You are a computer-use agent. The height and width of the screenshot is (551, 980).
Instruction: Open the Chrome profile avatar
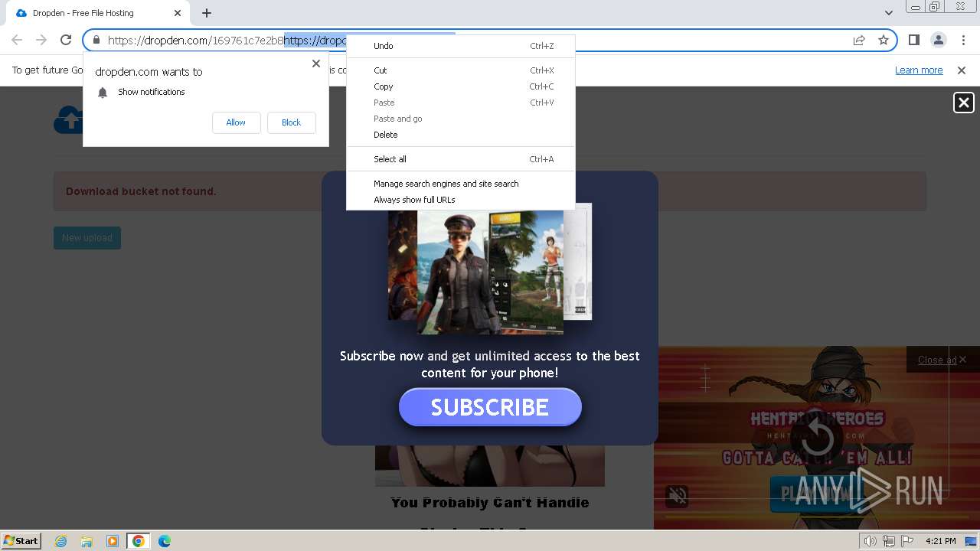tap(938, 40)
